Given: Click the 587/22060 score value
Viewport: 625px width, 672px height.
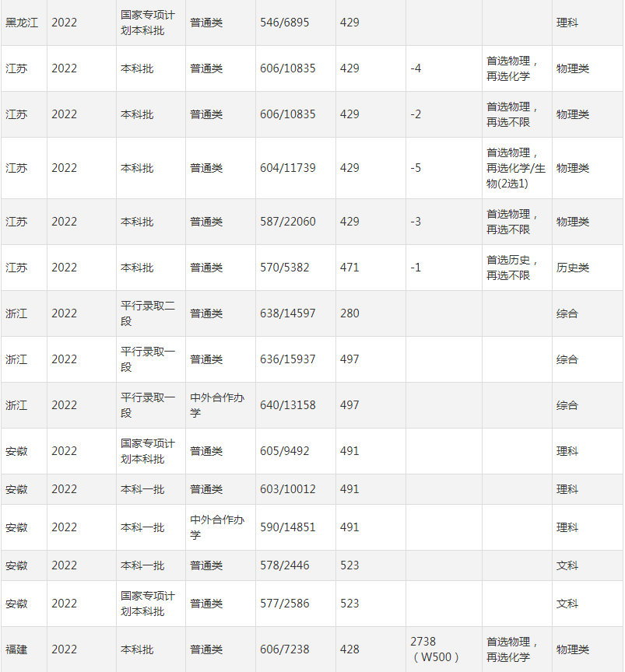Looking at the screenshot, I should tap(288, 222).
